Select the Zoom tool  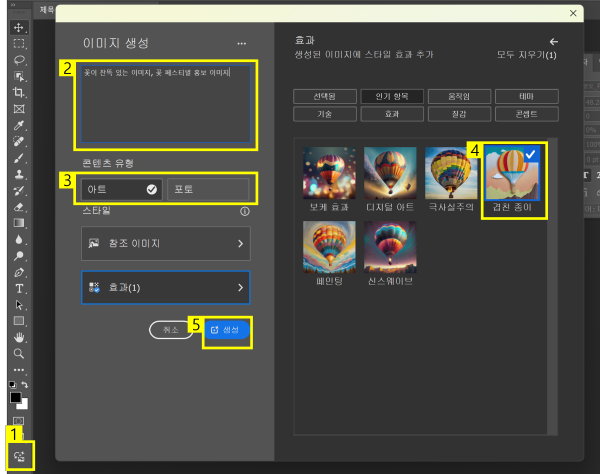pyautogui.click(x=18, y=353)
